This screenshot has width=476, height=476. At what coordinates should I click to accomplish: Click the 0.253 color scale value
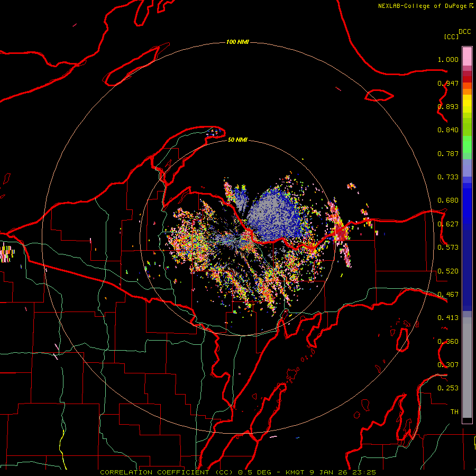click(x=448, y=388)
